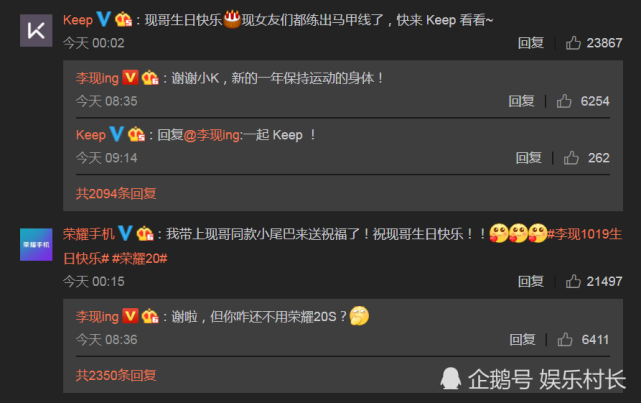Screen dimensions: 641x403
Task: Reply to 李现ing's comment at 08:36
Action: [x=522, y=339]
